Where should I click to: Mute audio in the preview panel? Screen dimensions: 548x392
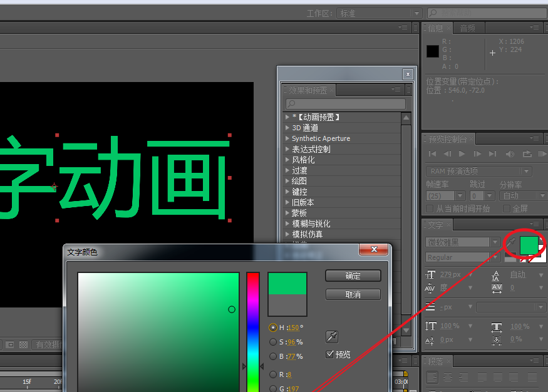pyautogui.click(x=510, y=153)
